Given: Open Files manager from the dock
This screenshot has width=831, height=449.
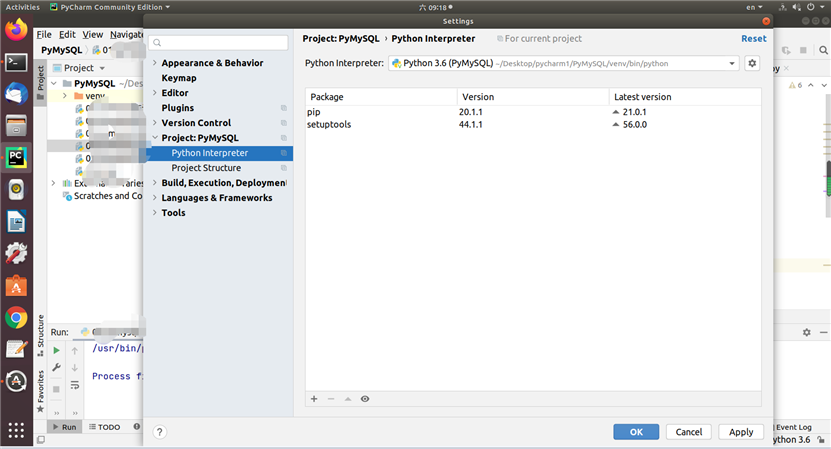Looking at the screenshot, I should [x=16, y=126].
